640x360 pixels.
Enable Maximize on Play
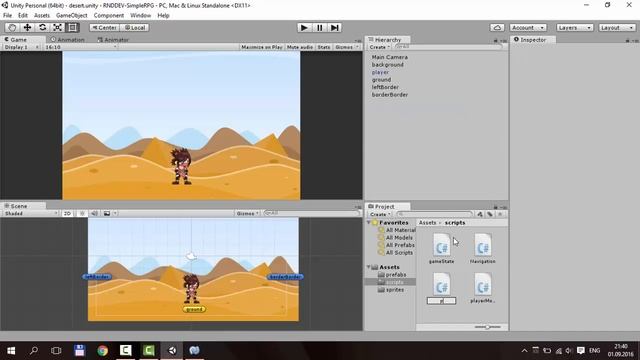262,47
